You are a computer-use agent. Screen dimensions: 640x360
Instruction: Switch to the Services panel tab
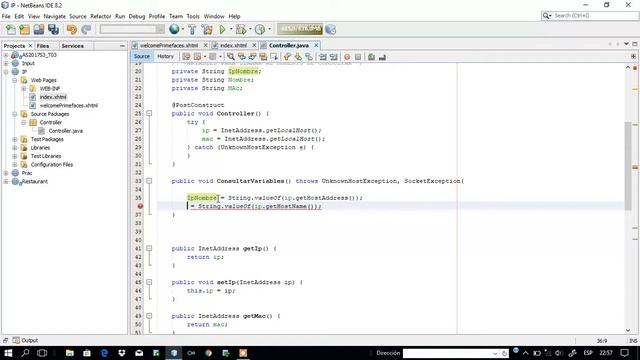[x=73, y=46]
